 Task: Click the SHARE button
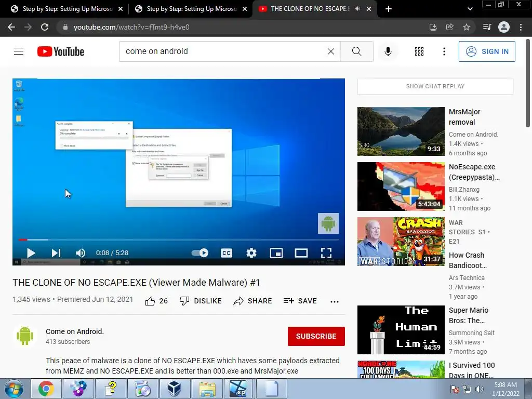click(253, 301)
